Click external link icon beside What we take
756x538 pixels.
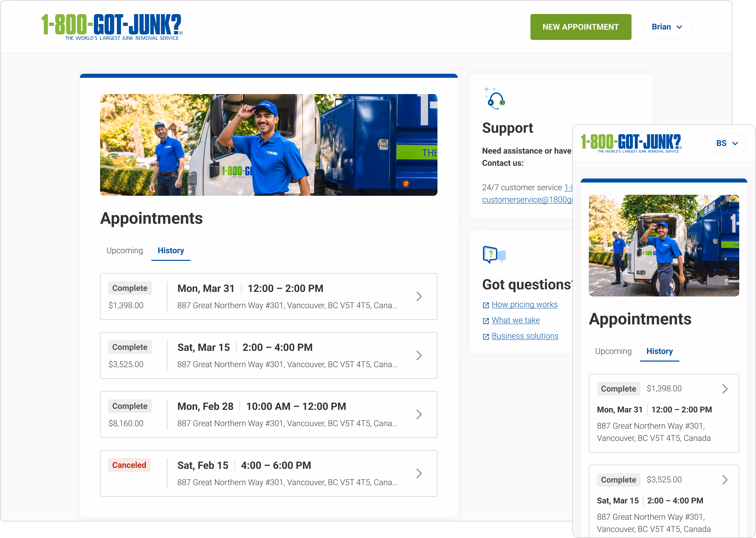coord(485,321)
